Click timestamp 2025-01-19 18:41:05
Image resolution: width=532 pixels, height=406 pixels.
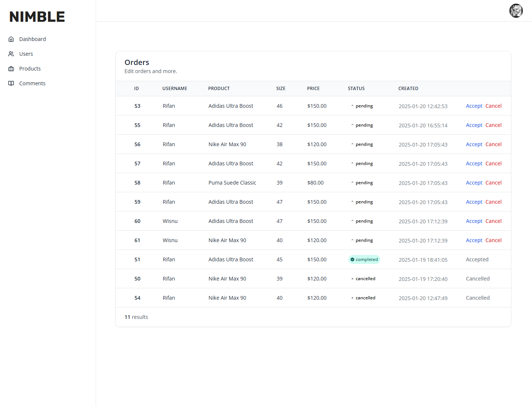point(423,260)
